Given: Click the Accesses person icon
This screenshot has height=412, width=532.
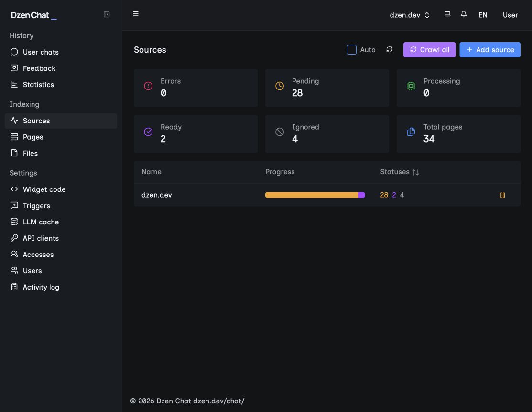Looking at the screenshot, I should coord(14,255).
